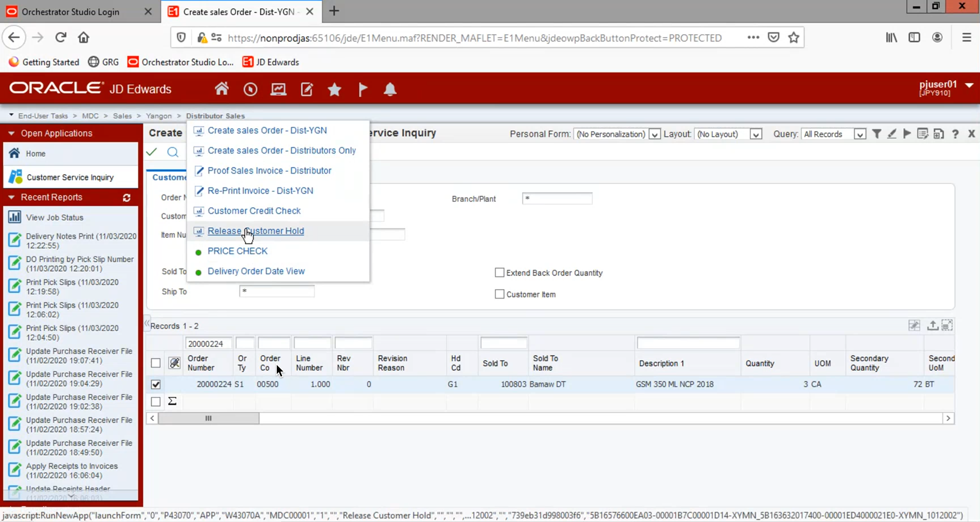Screen dimensions: 980x522
Task: Collapse the Open Applications section
Action: [11, 133]
